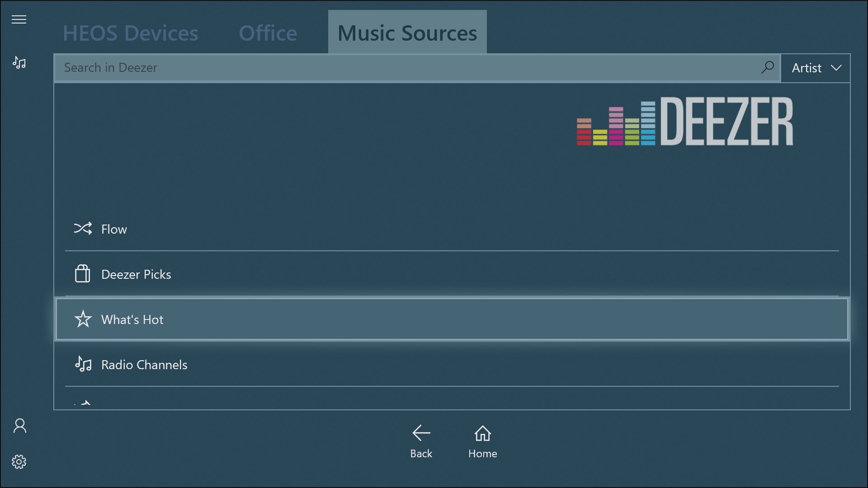
Task: Open settings via the gear icon
Action: click(19, 462)
